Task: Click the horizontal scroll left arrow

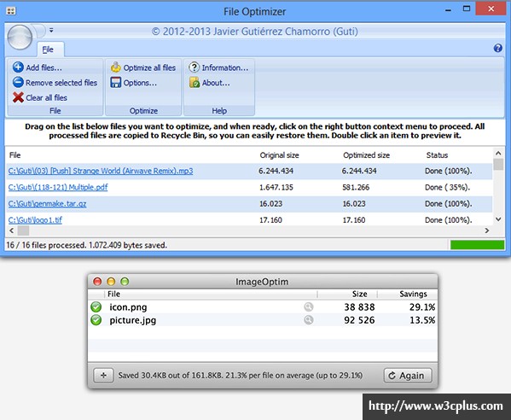Action: (x=12, y=230)
